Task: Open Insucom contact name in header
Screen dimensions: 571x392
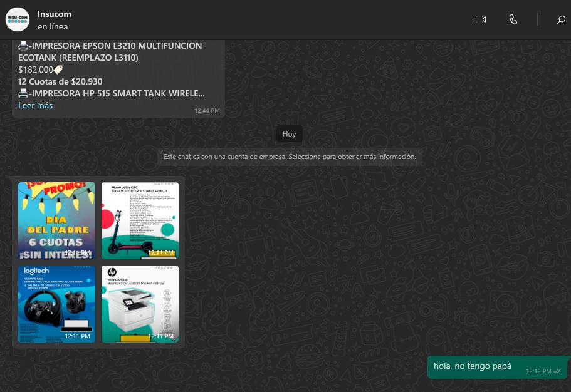Action: pyautogui.click(x=55, y=14)
